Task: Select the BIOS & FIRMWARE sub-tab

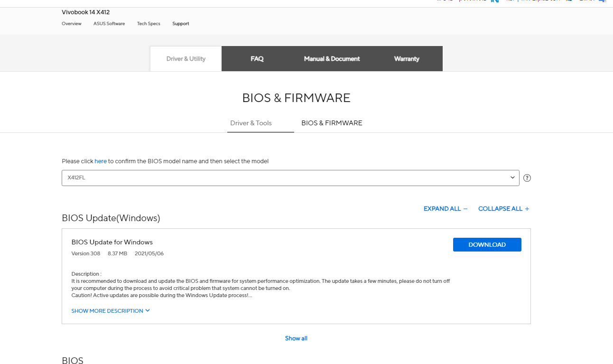Action: click(332, 123)
